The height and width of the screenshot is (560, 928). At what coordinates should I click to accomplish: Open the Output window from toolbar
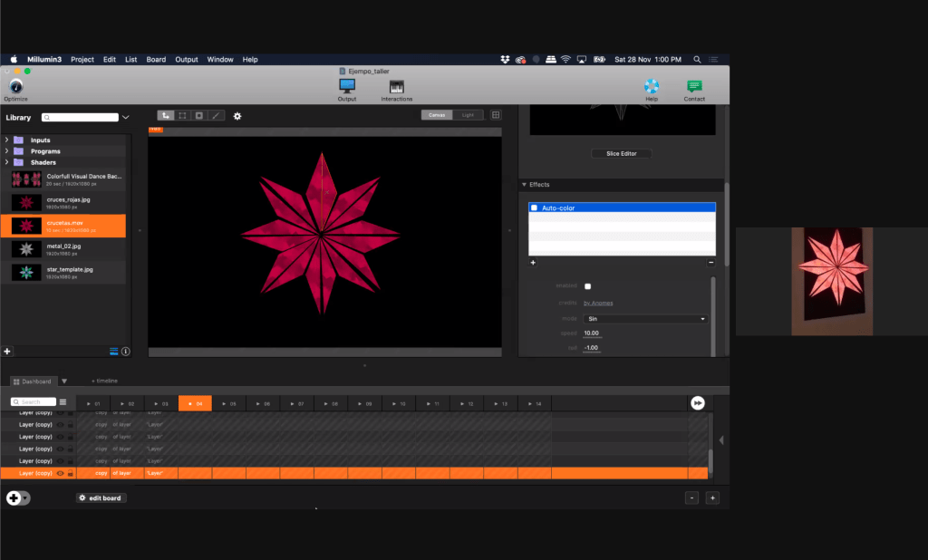point(346,87)
